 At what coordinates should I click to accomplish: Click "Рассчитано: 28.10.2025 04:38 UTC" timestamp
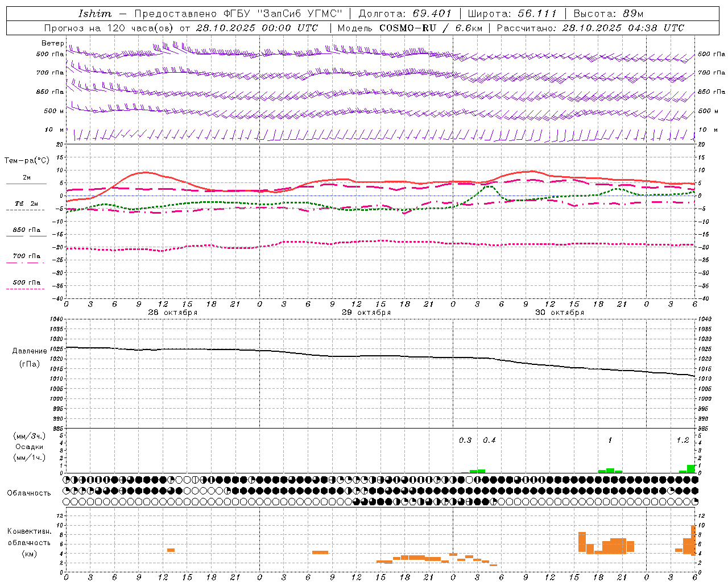(x=590, y=28)
